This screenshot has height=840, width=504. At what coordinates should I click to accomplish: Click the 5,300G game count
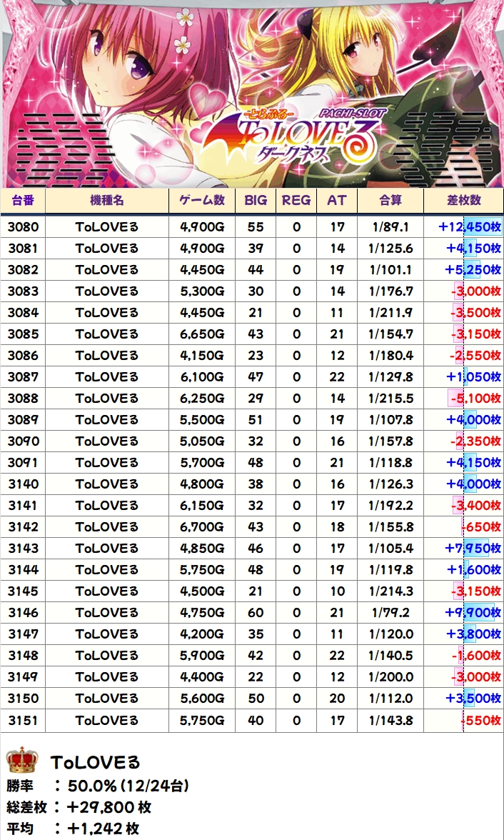[x=202, y=291]
